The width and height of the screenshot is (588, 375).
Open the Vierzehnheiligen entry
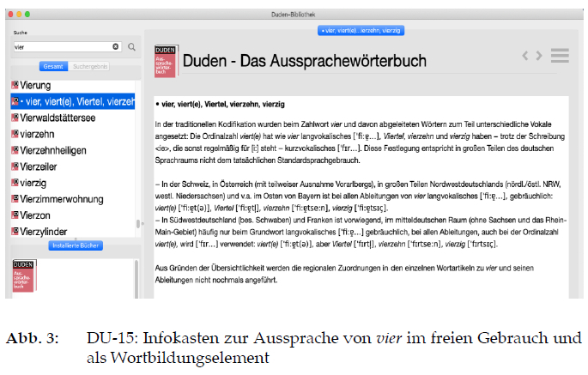(53, 150)
